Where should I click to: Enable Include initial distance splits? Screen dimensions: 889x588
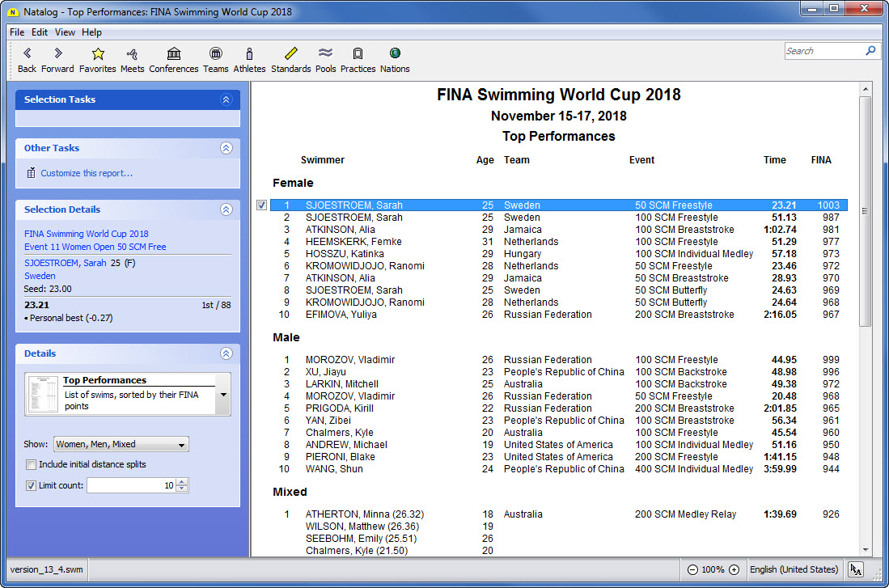click(x=32, y=465)
